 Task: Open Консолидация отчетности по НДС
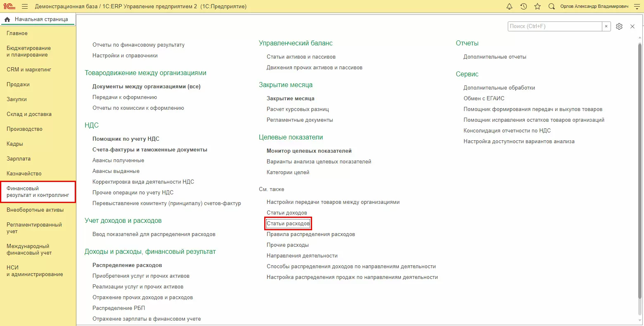[507, 131]
